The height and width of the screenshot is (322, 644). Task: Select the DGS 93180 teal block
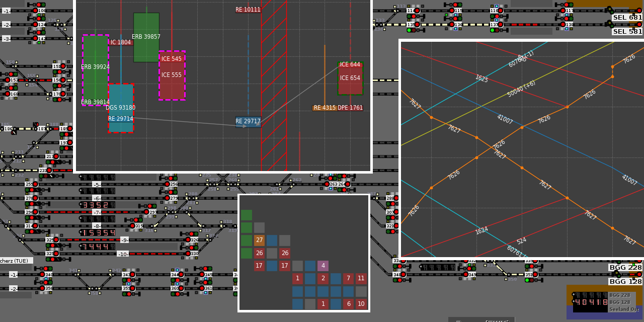pyautogui.click(x=121, y=108)
